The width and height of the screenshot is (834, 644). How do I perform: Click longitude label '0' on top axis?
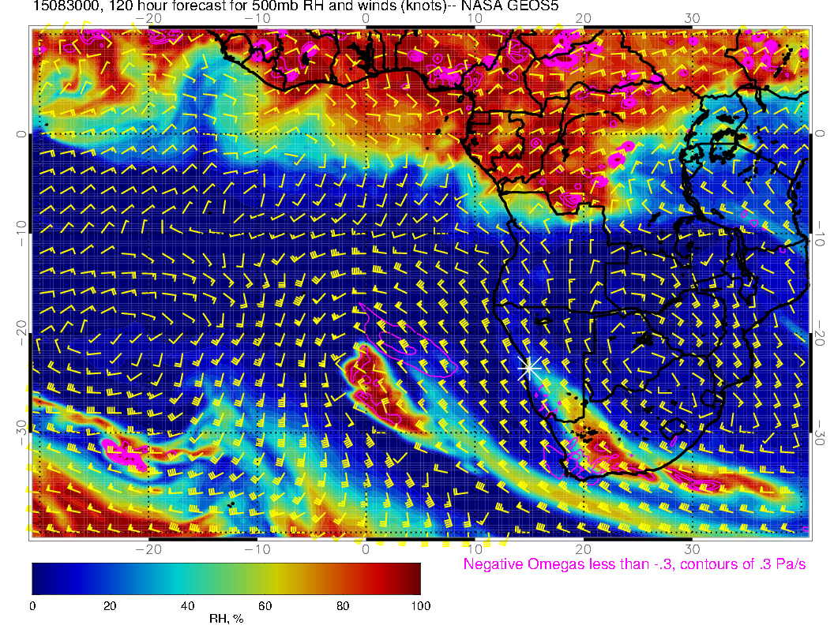point(366,19)
